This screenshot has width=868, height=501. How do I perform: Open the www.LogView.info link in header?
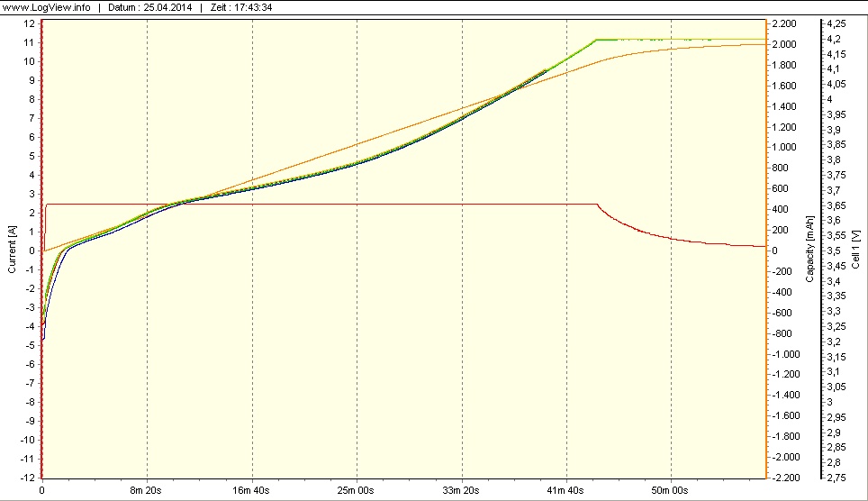pyautogui.click(x=45, y=6)
